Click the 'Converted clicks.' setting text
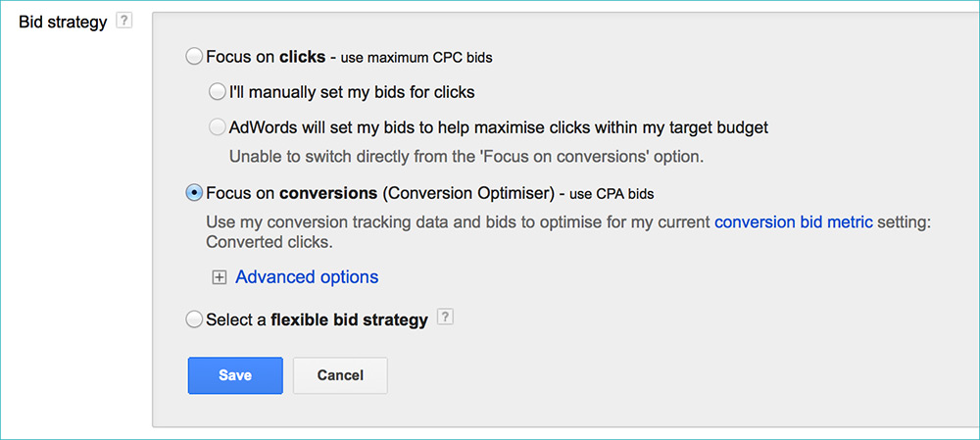This screenshot has width=980, height=440. coord(269,242)
